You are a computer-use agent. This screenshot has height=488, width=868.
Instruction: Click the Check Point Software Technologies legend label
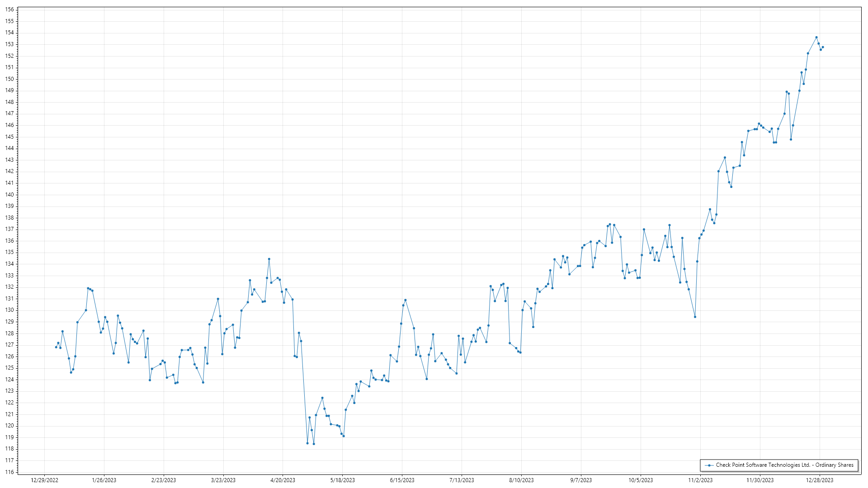click(x=784, y=465)
